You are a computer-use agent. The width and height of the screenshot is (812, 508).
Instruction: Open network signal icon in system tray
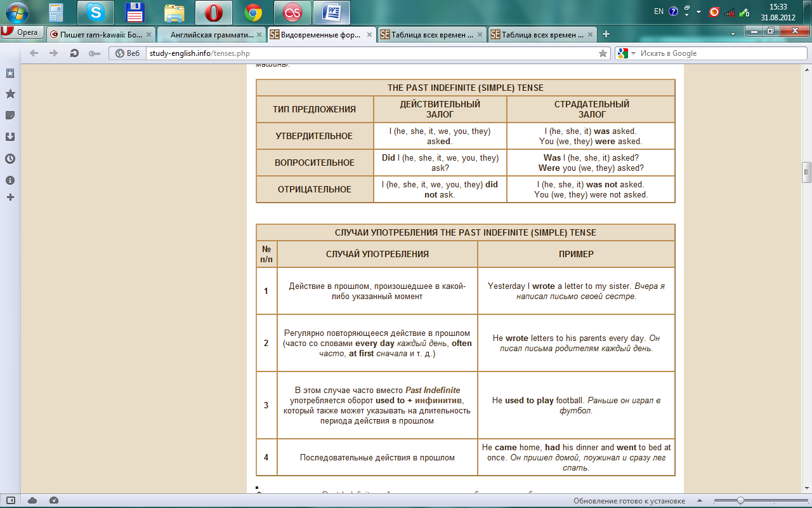(x=730, y=11)
